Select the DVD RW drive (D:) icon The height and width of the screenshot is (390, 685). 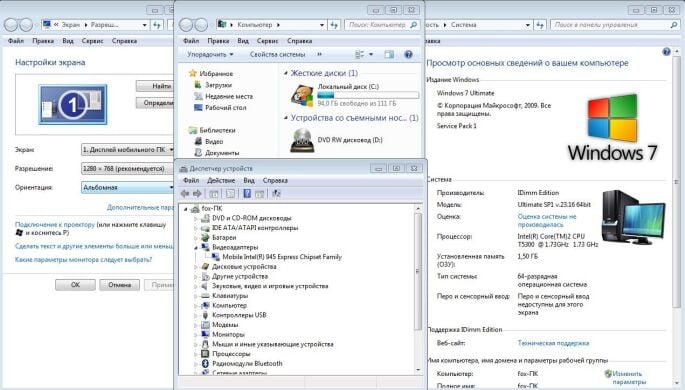pyautogui.click(x=302, y=140)
